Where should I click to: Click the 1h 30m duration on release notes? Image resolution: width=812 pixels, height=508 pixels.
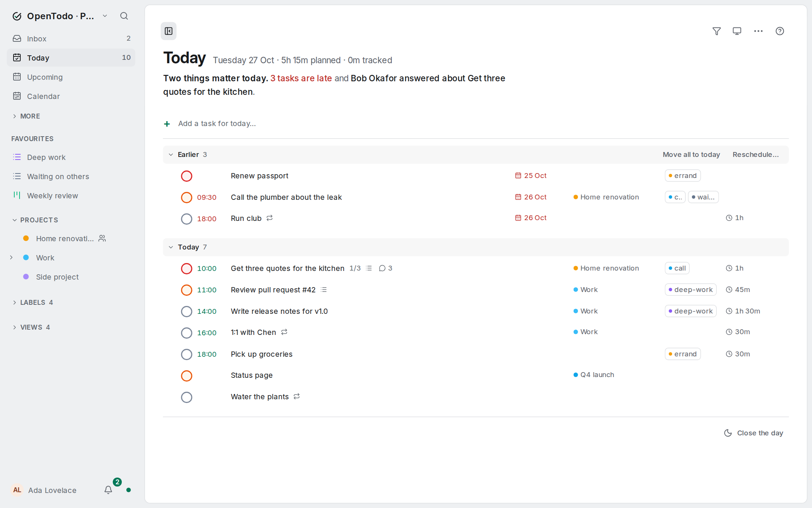[743, 311]
